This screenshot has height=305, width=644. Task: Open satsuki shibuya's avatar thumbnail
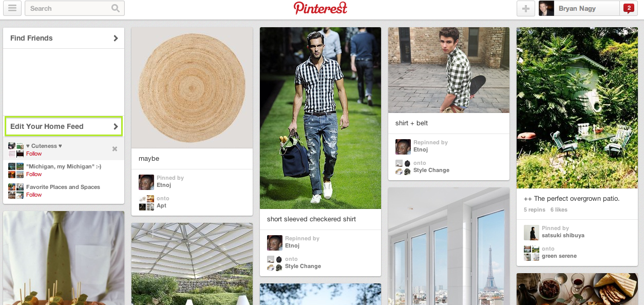(x=532, y=233)
